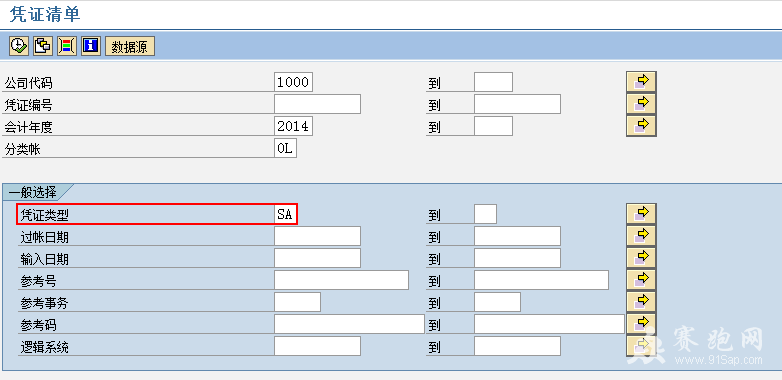The width and height of the screenshot is (782, 380).
Task: Click the 输入日期 from field
Action: coord(317,258)
